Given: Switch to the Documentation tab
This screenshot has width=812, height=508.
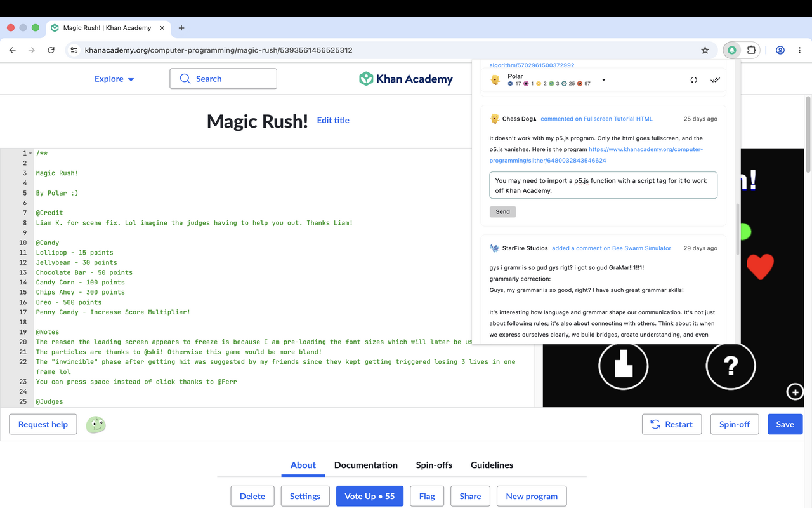Looking at the screenshot, I should 366,465.
